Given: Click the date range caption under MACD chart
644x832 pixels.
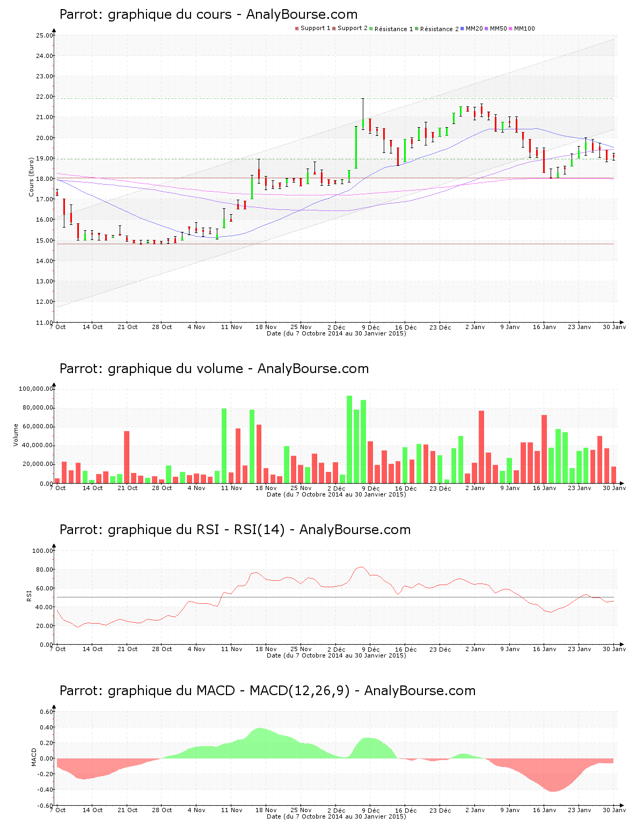Looking at the screenshot, I should pyautogui.click(x=336, y=816).
